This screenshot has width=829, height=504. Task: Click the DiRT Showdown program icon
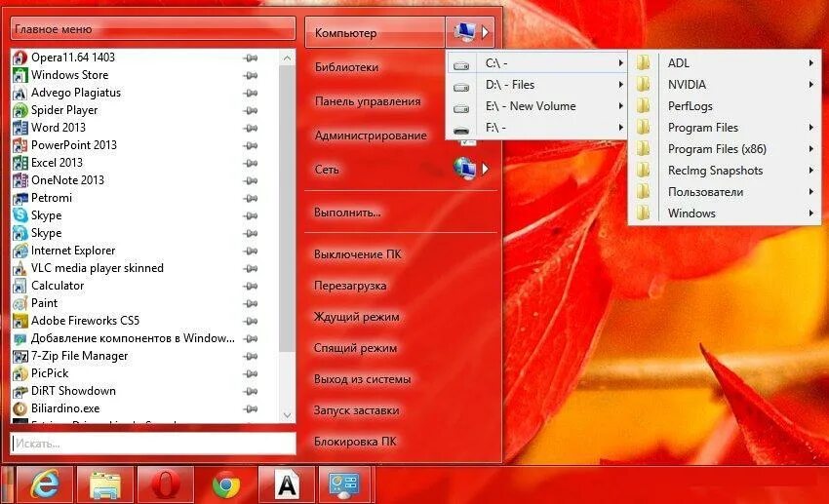tap(20, 391)
